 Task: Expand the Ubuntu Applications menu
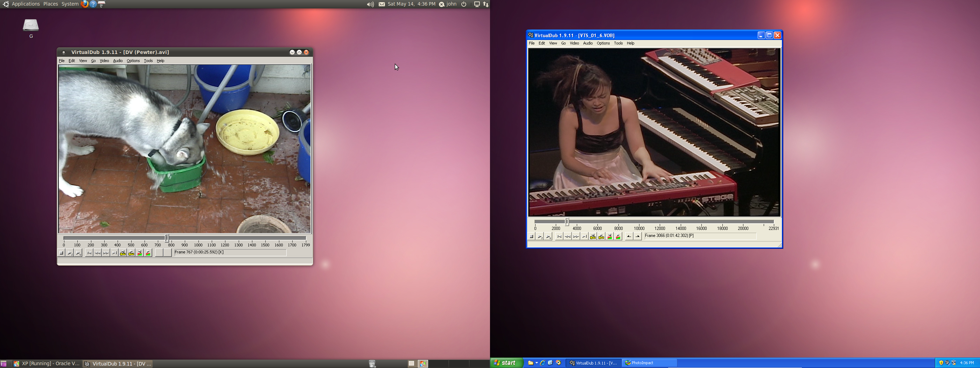[26, 4]
